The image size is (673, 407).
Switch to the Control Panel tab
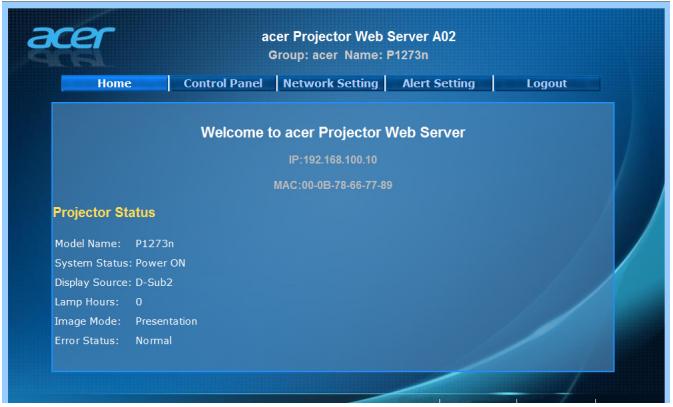pos(223,83)
